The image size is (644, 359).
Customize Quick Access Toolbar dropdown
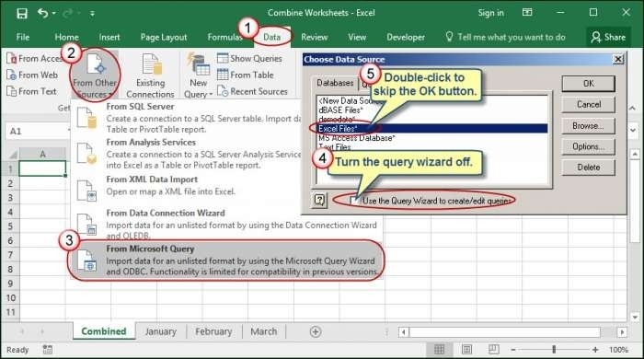[x=92, y=14]
